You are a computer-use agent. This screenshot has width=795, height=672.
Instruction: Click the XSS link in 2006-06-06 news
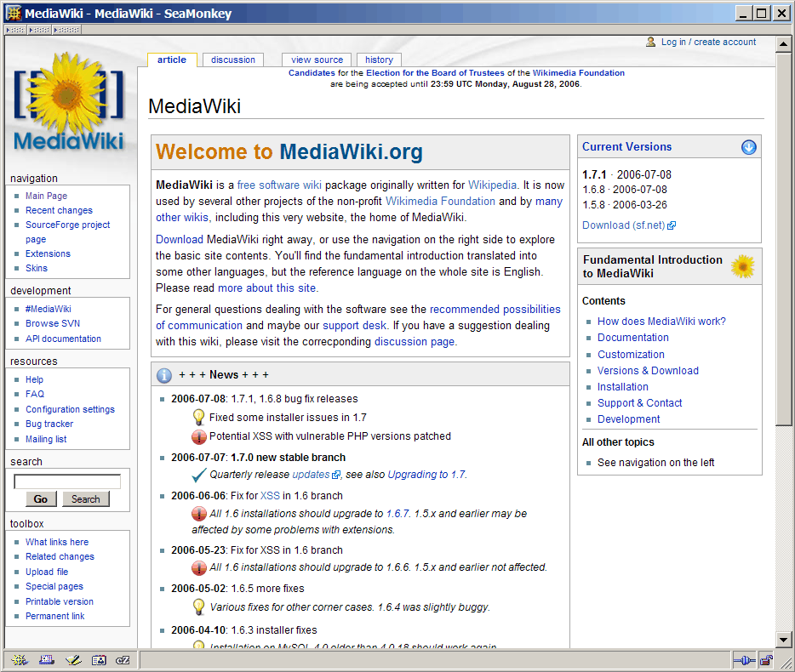coord(270,496)
